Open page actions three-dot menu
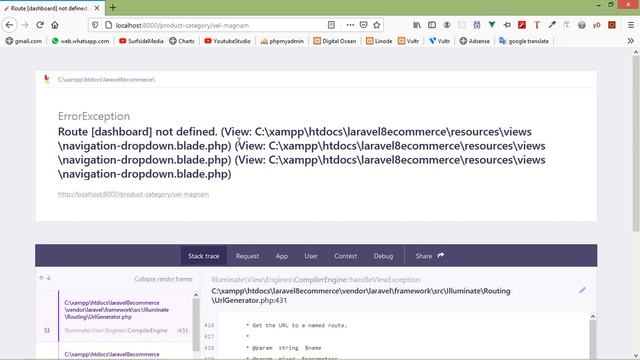640x360 pixels. [x=350, y=25]
